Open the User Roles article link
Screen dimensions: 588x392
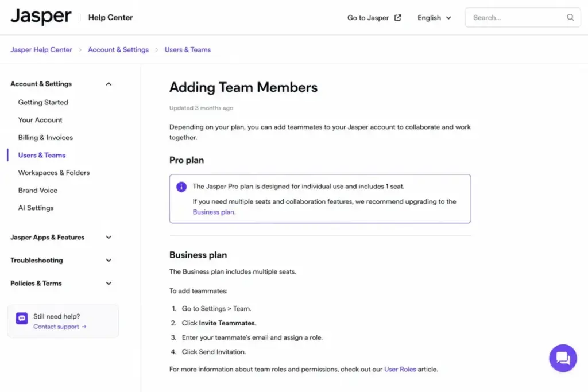tap(400, 369)
